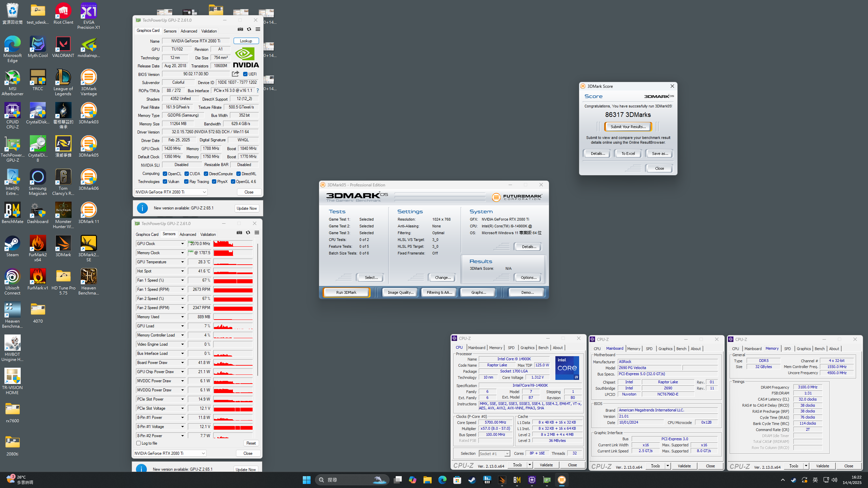Screen dimensions: 868x488
Task: Expand Hot Spot sensor dropdown
Action: tap(182, 271)
